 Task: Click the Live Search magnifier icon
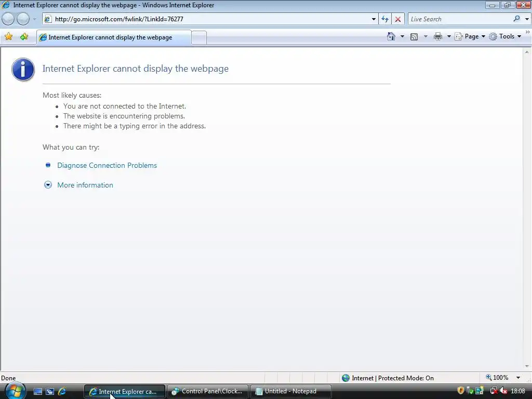(x=517, y=19)
